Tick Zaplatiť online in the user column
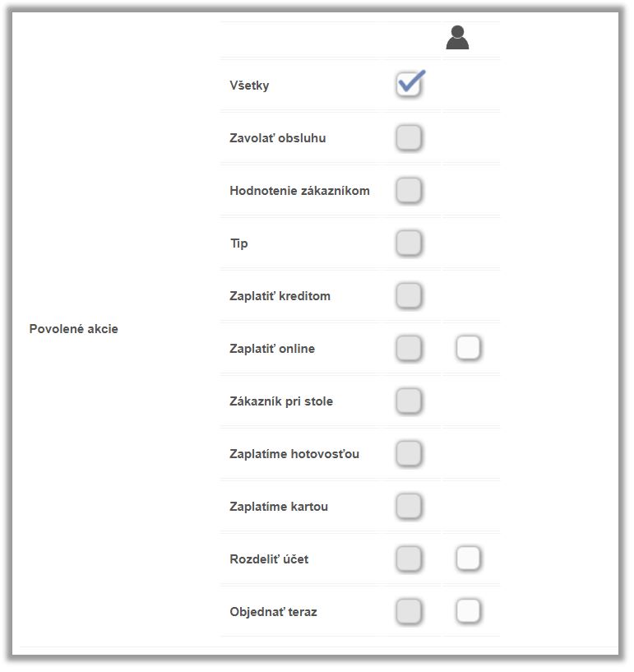Viewport: 634px width, 672px height. pos(468,348)
